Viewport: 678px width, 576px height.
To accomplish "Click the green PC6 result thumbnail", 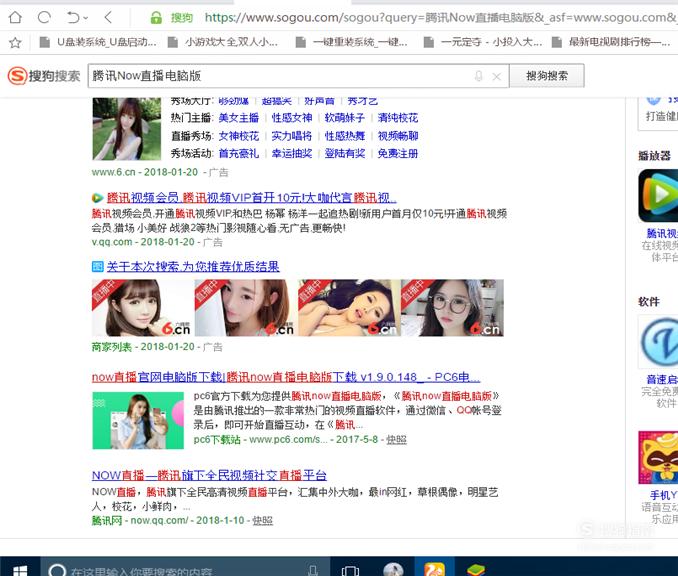I will click(138, 420).
